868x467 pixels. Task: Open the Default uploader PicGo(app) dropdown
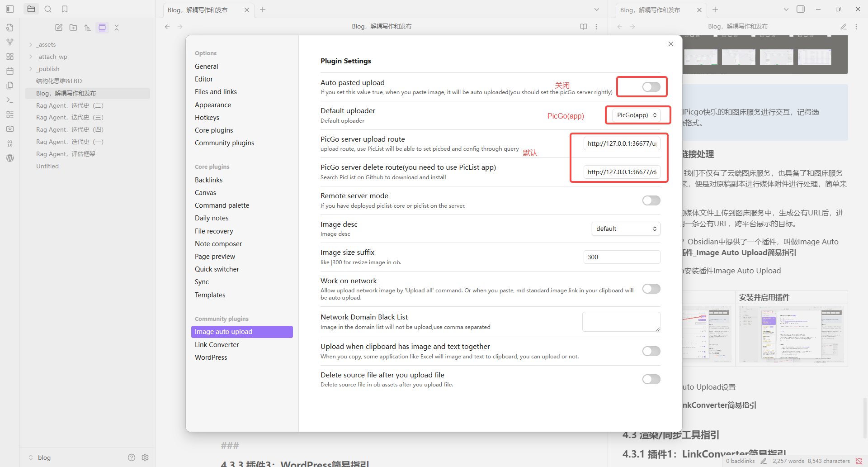(x=637, y=115)
